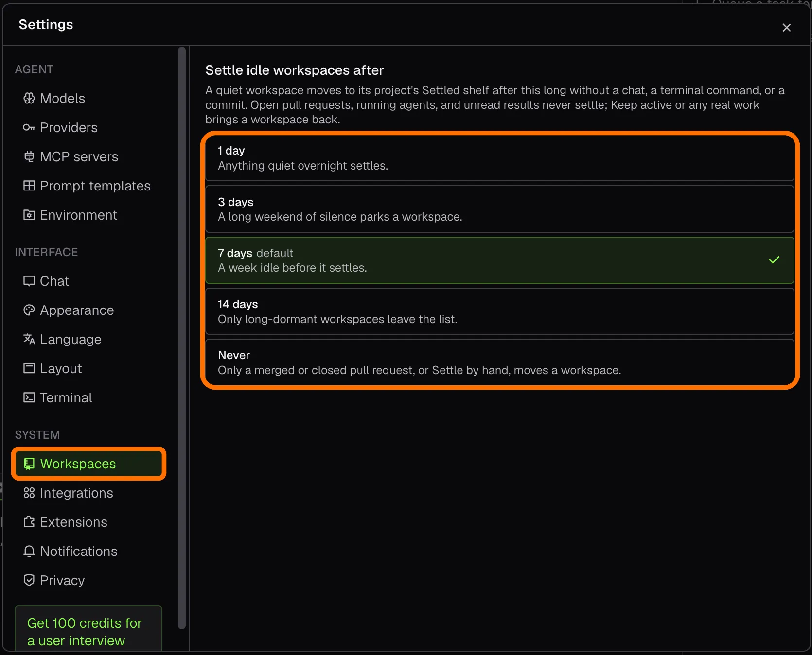This screenshot has width=812, height=655.
Task: Click the Providers key icon
Action: click(x=29, y=127)
